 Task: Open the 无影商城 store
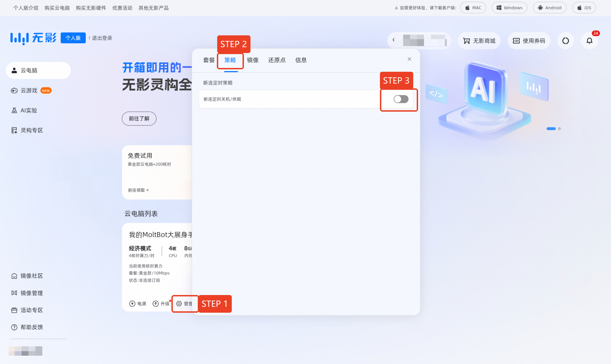[480, 41]
